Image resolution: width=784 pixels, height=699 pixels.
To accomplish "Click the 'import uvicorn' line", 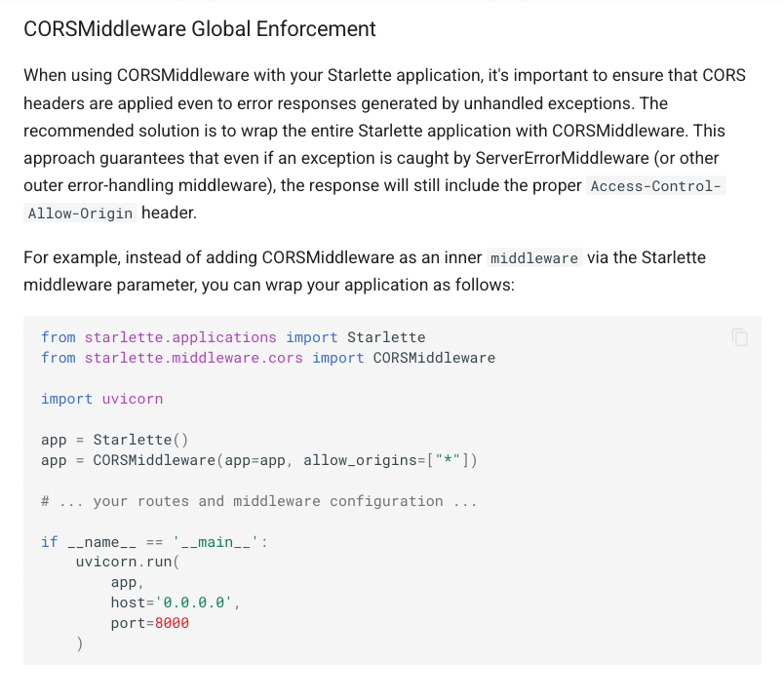I will coord(102,399).
